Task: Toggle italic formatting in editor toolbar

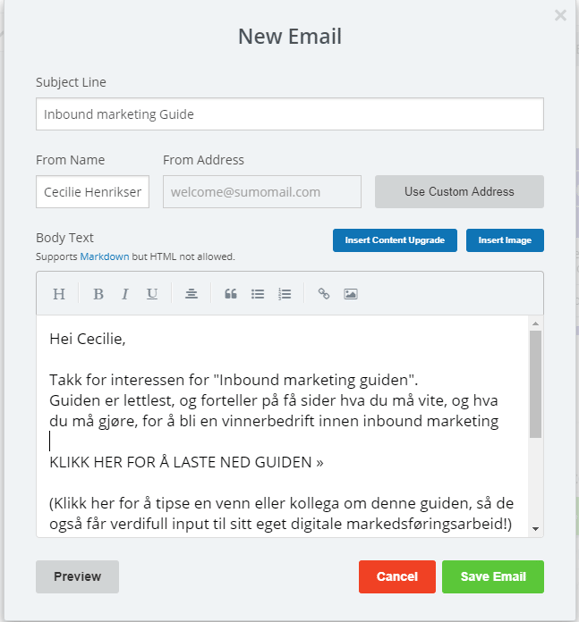Action: (x=125, y=294)
